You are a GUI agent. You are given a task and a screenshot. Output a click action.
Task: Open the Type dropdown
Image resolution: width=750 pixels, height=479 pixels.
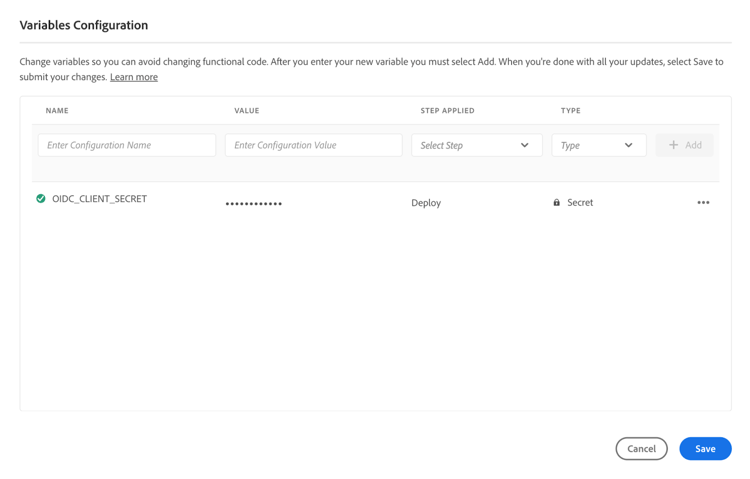(x=598, y=145)
